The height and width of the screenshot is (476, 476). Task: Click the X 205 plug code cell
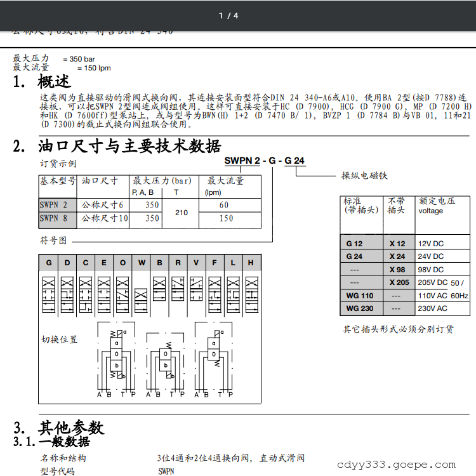tap(399, 282)
